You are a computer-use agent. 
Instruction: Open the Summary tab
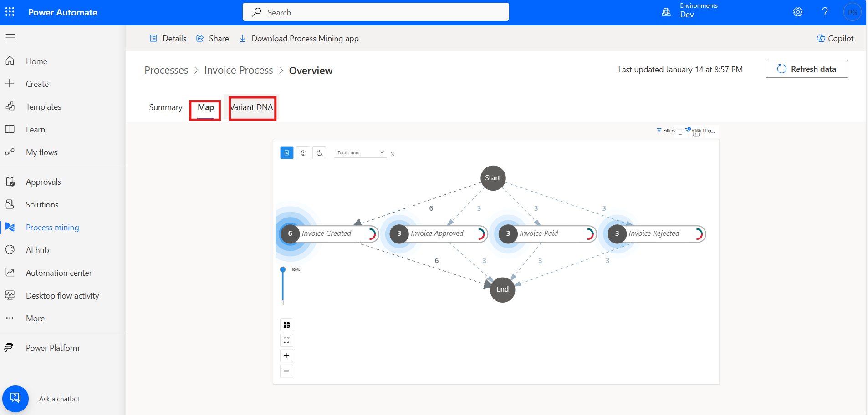[x=165, y=108]
